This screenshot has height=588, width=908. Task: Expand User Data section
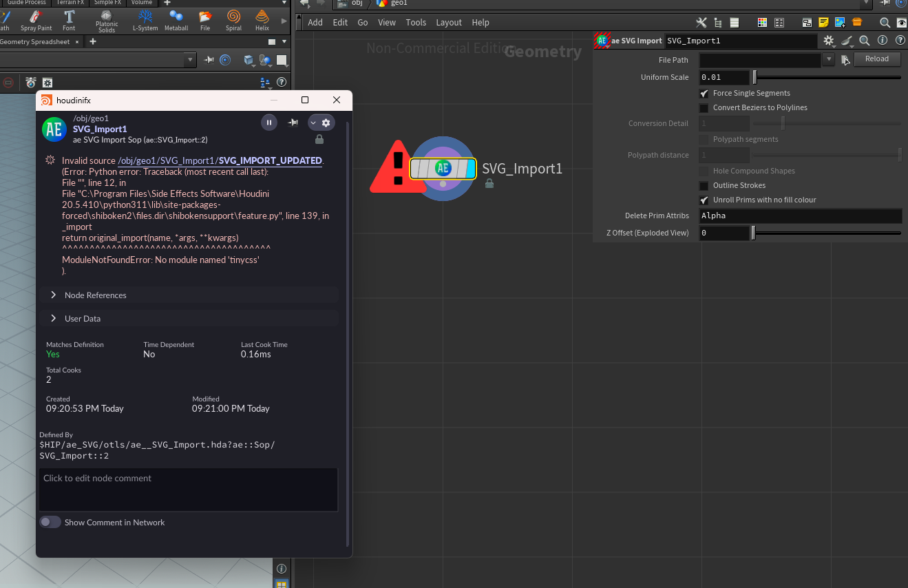[189, 318]
